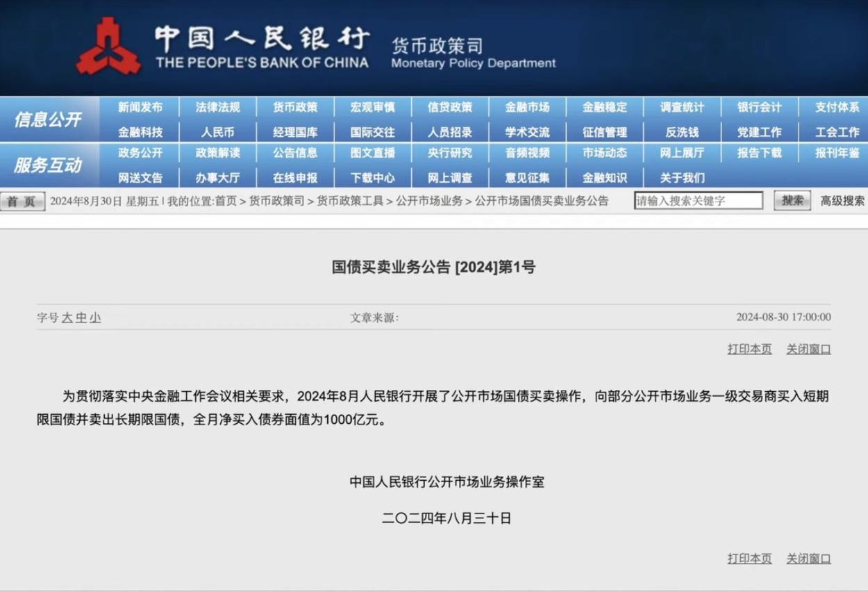Screen dimensions: 868x592
Task: Go to 银行会计 section
Action: (760, 108)
